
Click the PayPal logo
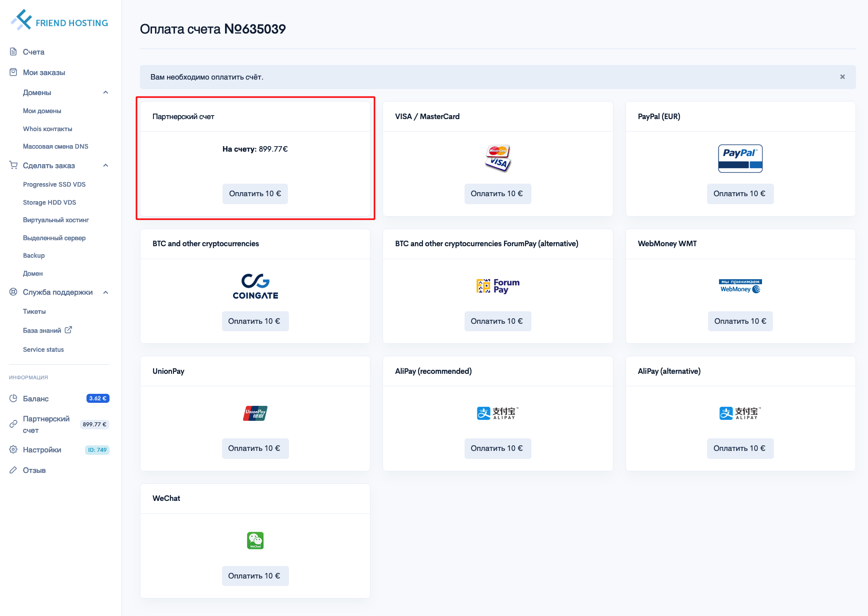coord(740,158)
